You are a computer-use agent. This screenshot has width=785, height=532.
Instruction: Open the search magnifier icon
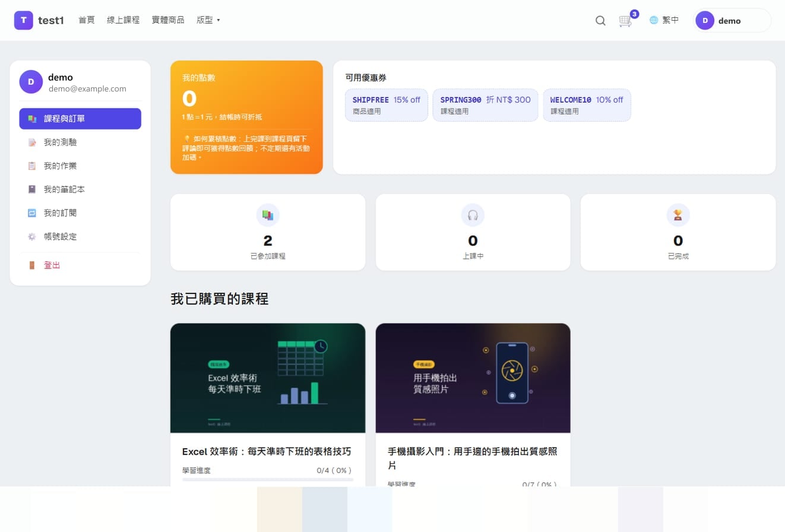pyautogui.click(x=600, y=20)
